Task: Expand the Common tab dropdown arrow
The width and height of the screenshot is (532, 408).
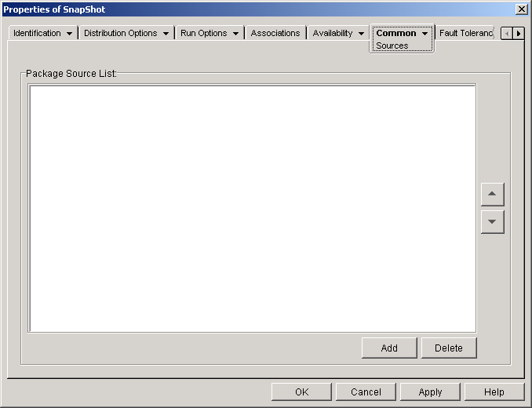Action: (425, 34)
